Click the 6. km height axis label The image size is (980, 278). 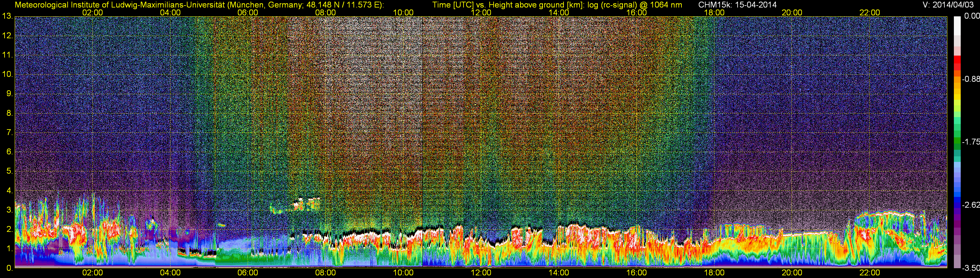click(x=10, y=152)
